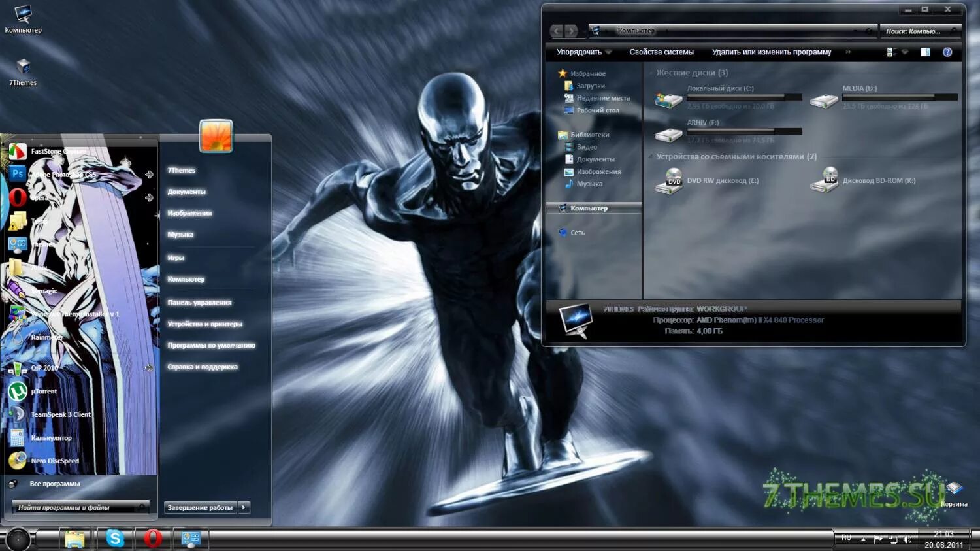
Task: Expand the QIP 2010 jump list arrow
Action: [149, 368]
